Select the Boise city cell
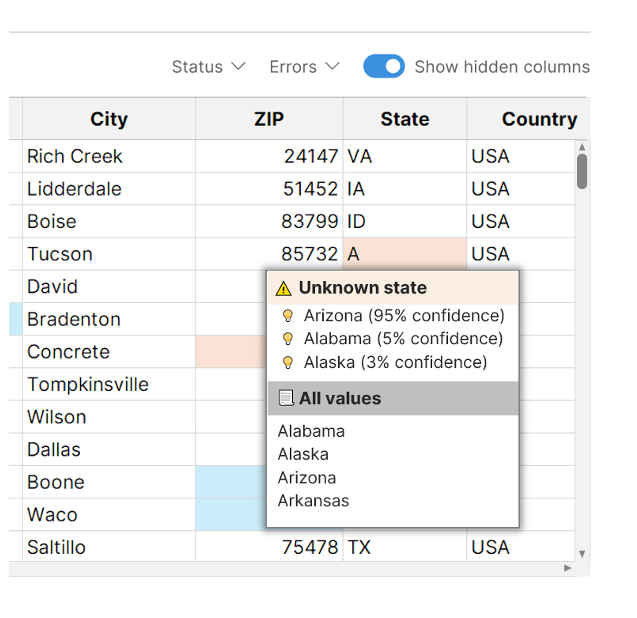637x618 pixels. [109, 221]
